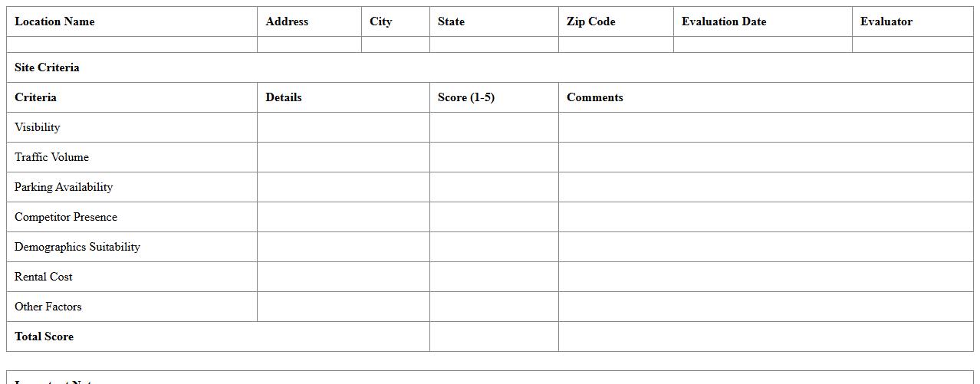Click the Parking Availability comments cell
Screen dimensions: 980x384
coord(765,187)
